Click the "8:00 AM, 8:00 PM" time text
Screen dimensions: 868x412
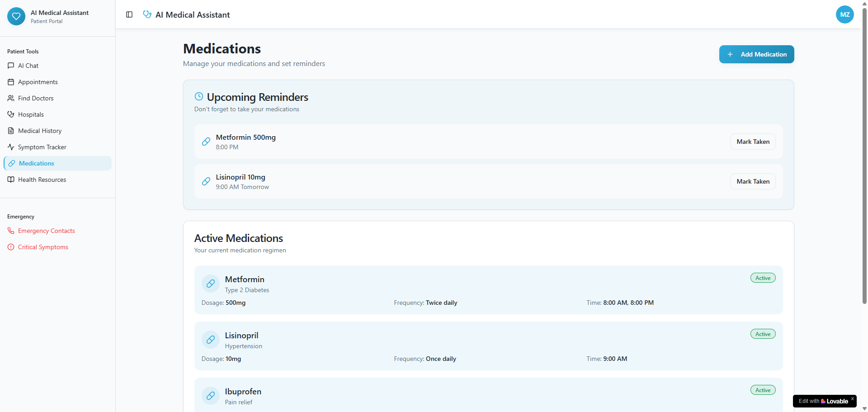(628, 303)
